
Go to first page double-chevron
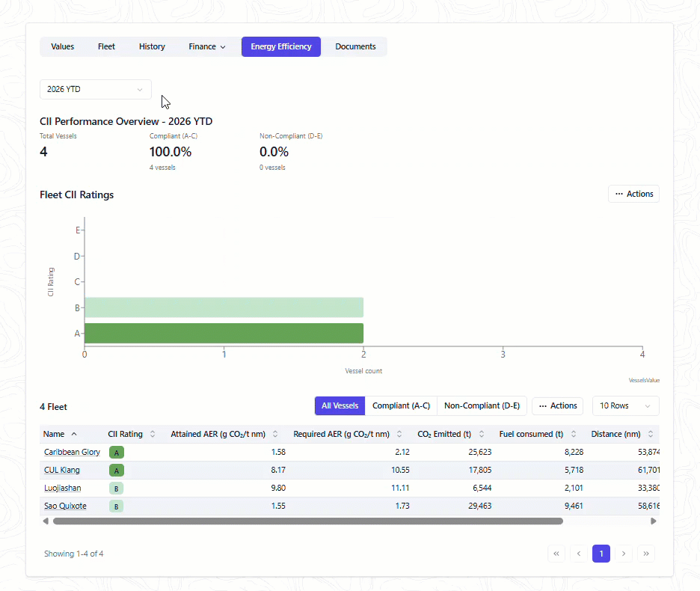tap(556, 554)
